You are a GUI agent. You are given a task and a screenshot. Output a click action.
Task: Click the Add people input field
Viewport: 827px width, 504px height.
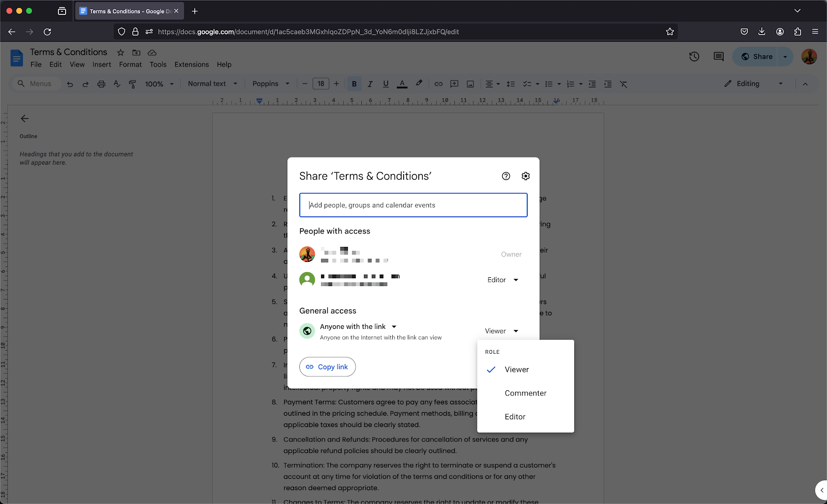click(413, 205)
